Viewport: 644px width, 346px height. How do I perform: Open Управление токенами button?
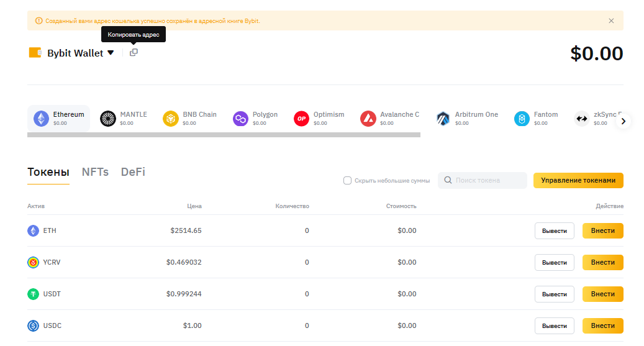click(x=578, y=180)
